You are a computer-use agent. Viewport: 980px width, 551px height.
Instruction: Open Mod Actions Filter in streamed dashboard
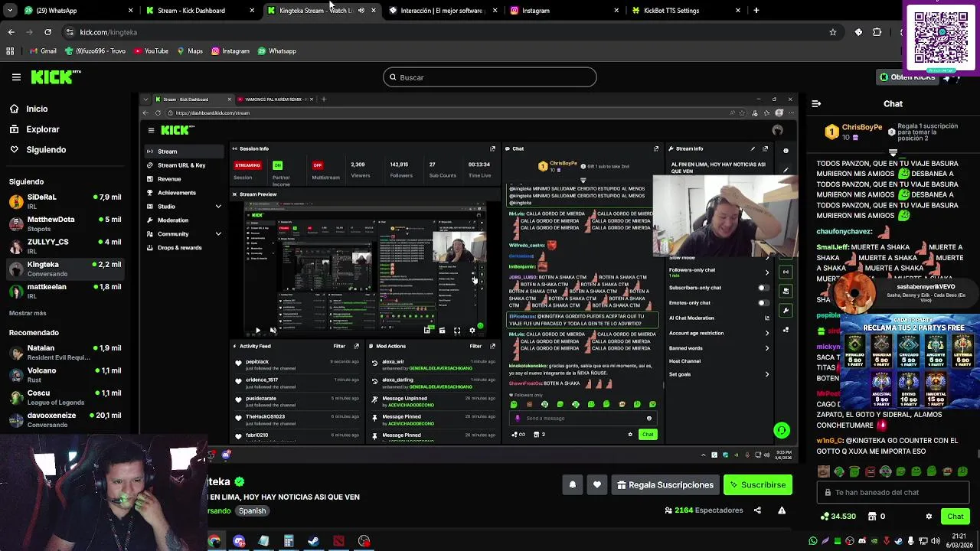(475, 346)
